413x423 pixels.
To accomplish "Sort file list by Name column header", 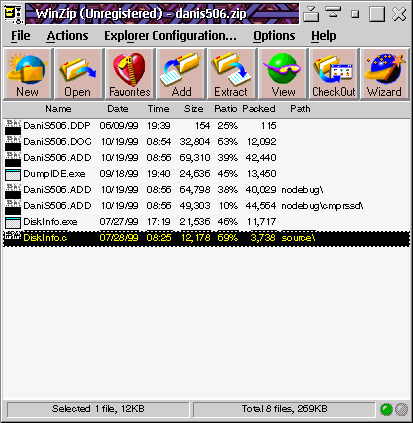I will pos(58,109).
